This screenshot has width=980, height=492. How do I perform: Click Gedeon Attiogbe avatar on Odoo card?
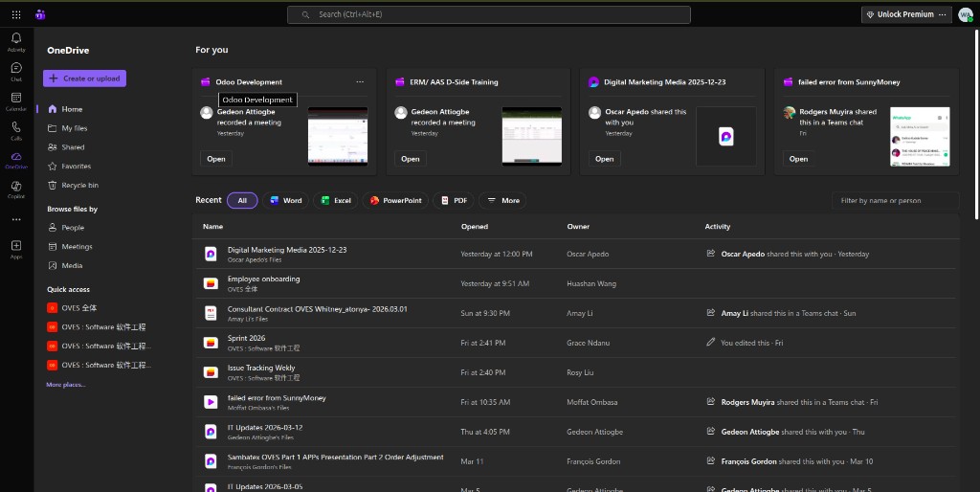coord(207,113)
